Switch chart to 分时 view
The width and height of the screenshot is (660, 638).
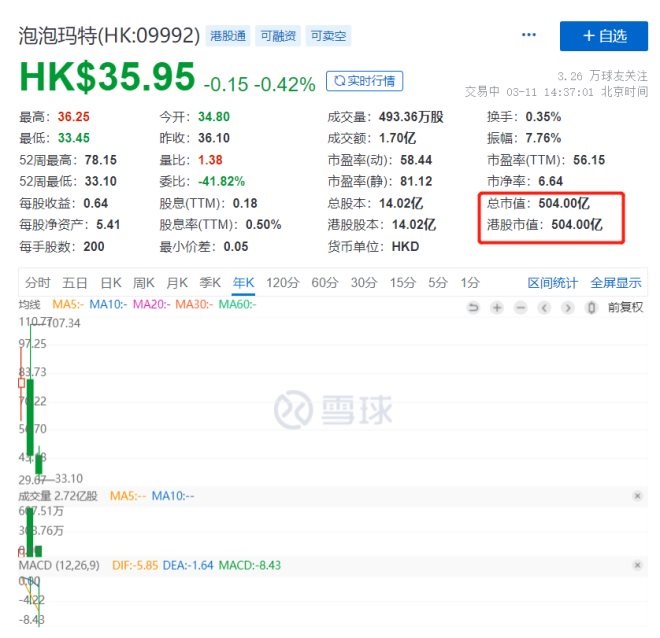(x=38, y=283)
